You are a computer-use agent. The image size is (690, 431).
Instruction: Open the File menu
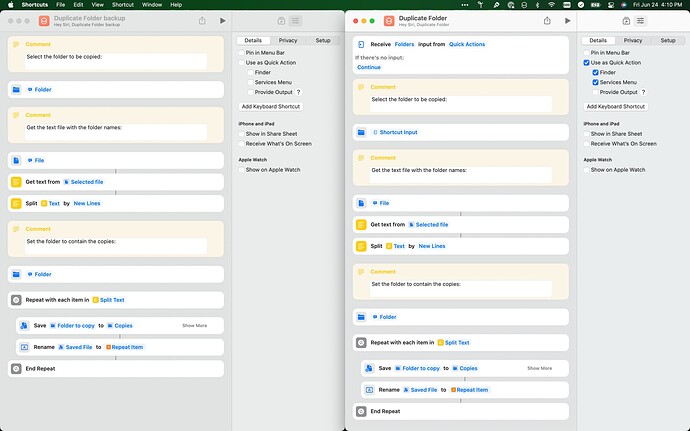coord(61,5)
